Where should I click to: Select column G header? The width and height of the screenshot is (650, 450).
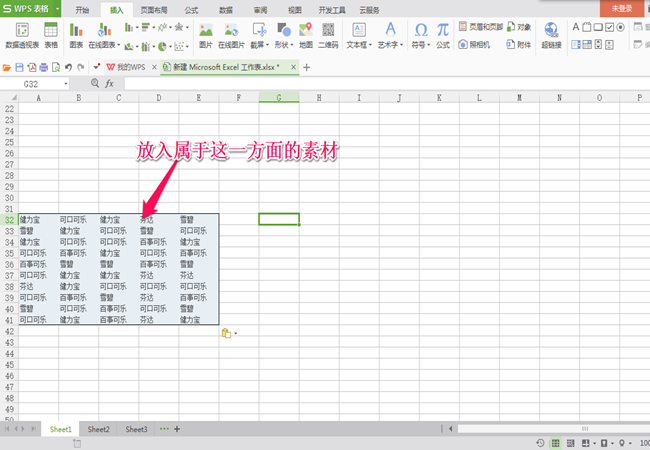[279, 98]
